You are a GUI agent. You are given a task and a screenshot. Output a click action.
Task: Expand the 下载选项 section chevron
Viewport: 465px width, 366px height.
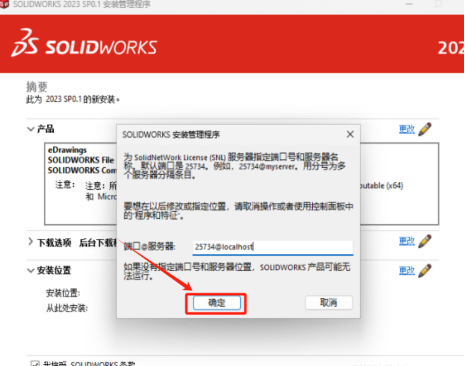[x=31, y=242]
